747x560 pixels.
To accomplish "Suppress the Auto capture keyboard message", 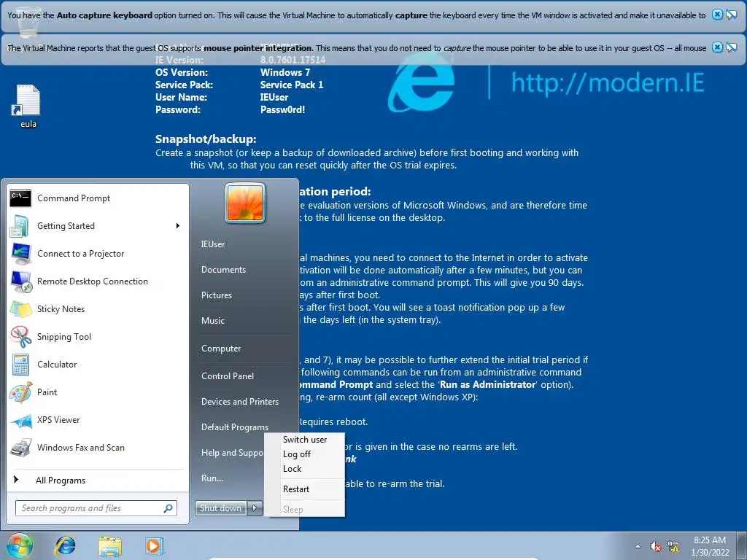I will pyautogui.click(x=731, y=15).
